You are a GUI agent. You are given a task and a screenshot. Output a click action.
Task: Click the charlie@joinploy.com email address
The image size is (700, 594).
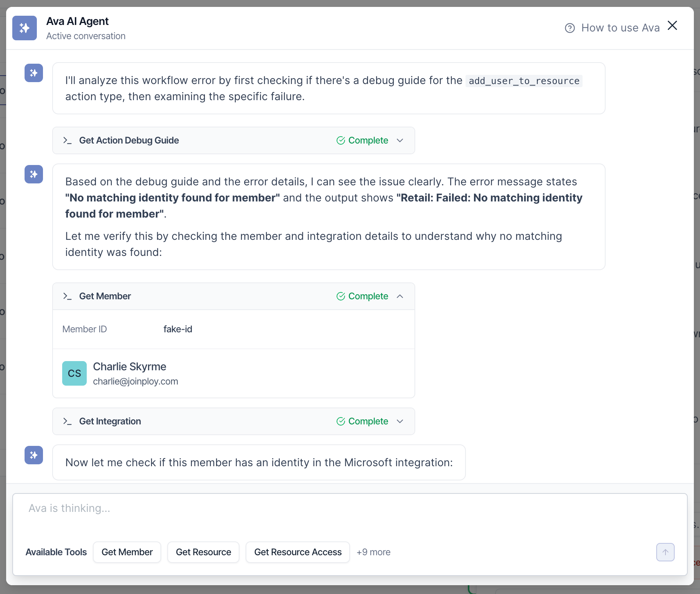(135, 381)
